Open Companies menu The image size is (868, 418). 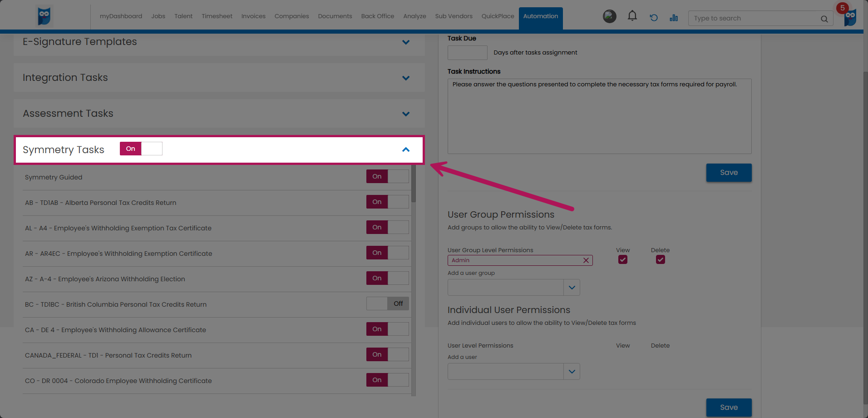[x=291, y=16]
